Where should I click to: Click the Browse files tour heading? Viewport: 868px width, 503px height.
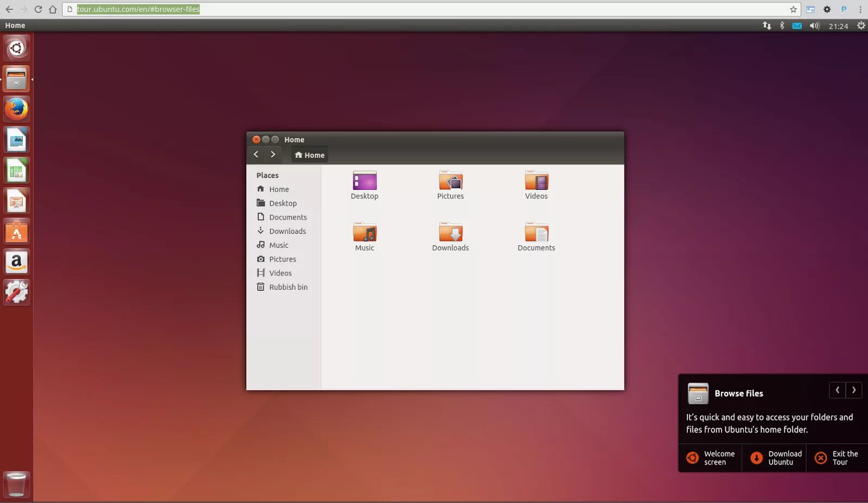tap(739, 393)
